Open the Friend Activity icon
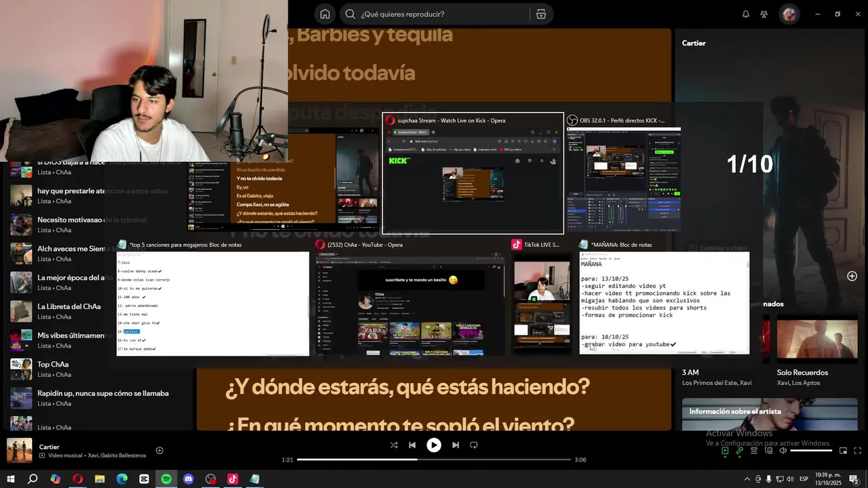The image size is (868, 488). [764, 14]
